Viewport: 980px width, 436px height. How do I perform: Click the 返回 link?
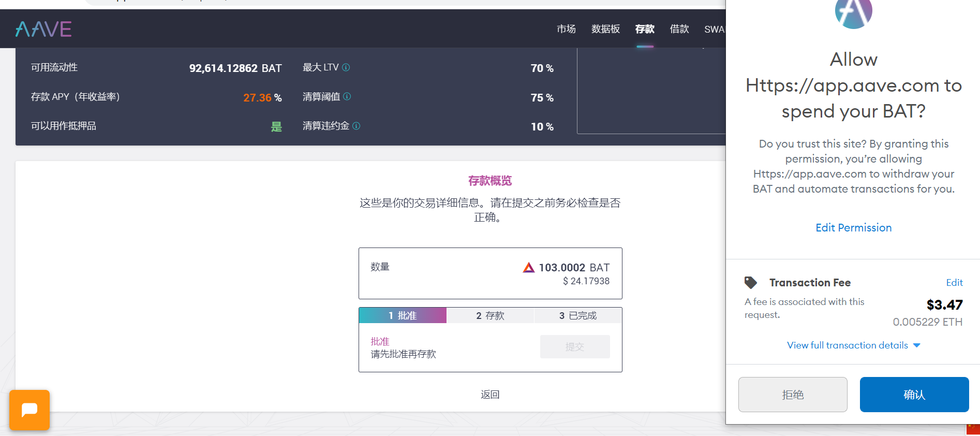point(490,395)
